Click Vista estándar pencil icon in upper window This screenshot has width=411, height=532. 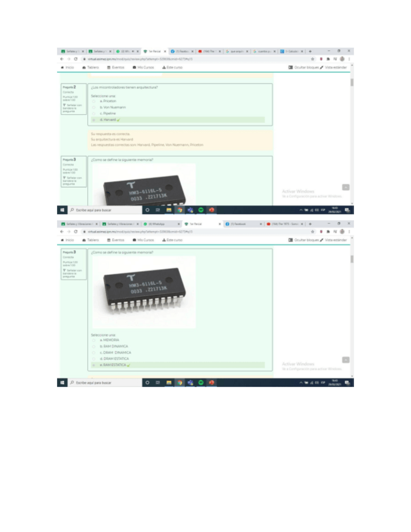tap(322, 66)
